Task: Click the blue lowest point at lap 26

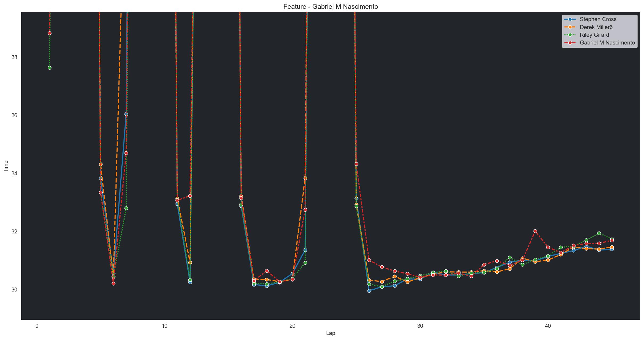Action: coord(369,291)
